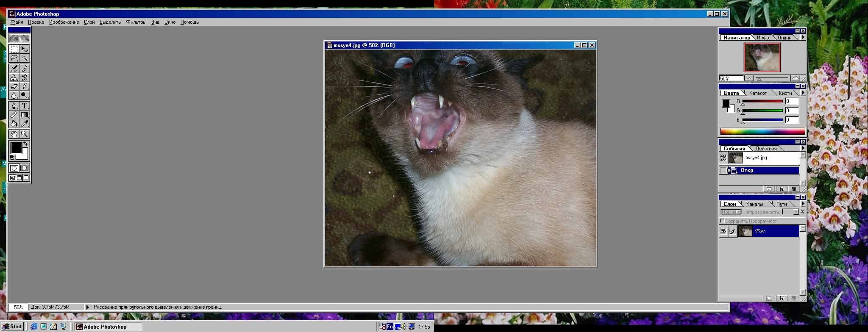
Task: Choose the Rubber Stamp tool
Action: [x=14, y=77]
